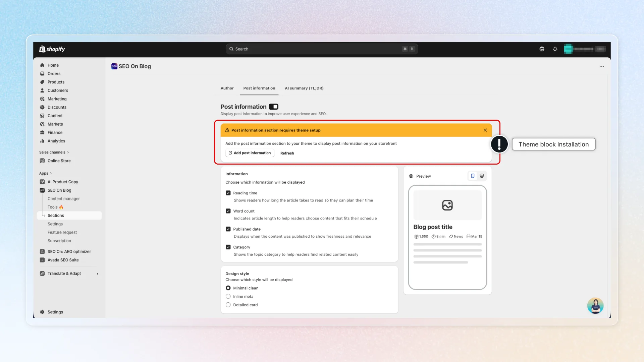Click the Refresh button

point(287,153)
